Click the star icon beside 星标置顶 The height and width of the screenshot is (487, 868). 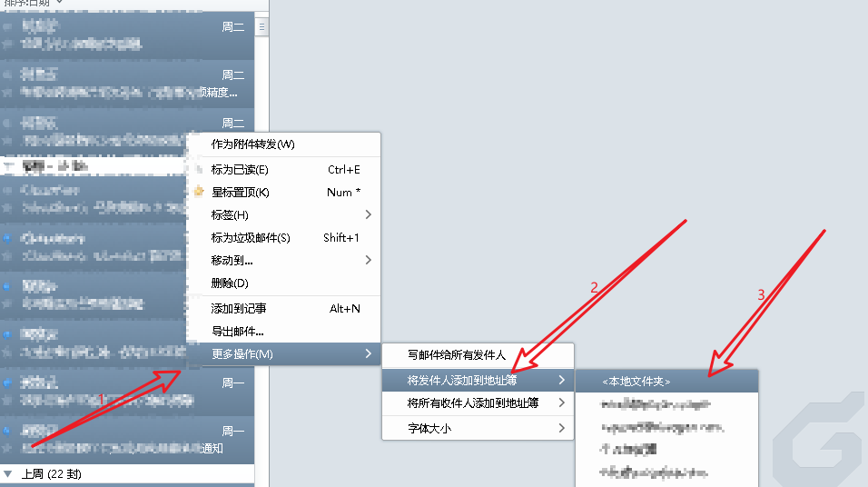pos(200,192)
